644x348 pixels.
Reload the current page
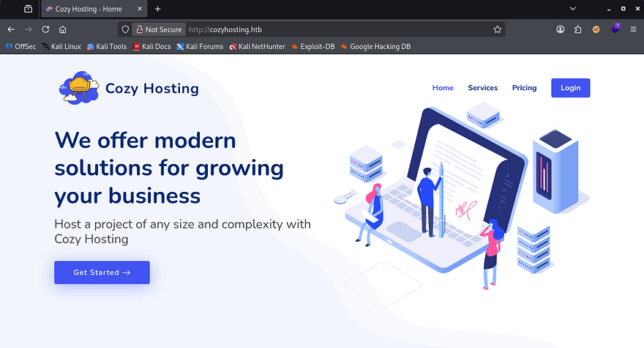click(45, 29)
